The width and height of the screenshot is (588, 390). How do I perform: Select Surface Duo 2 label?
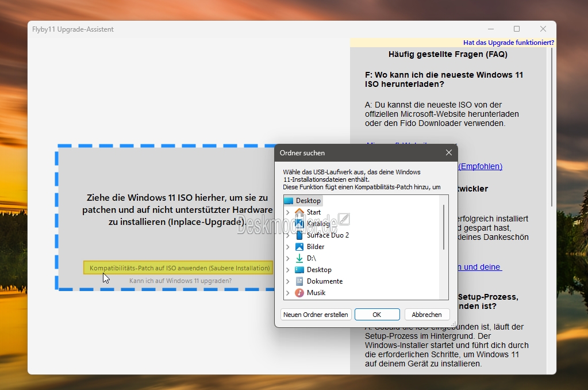point(328,235)
